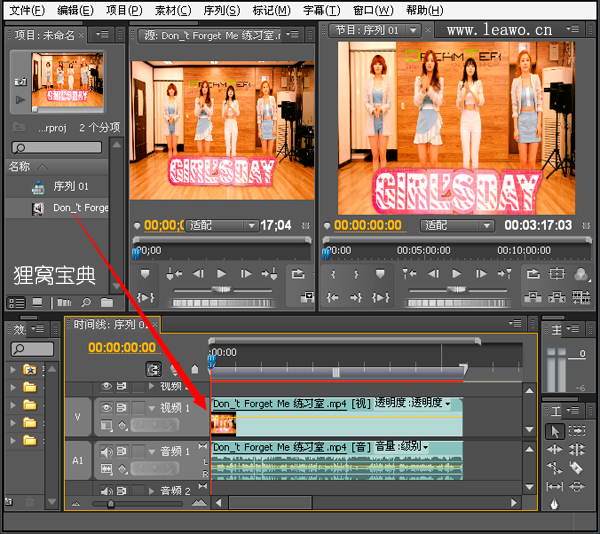This screenshot has height=534, width=600.
Task: Open program monitor 适配 zoom dropdown
Action: [457, 225]
